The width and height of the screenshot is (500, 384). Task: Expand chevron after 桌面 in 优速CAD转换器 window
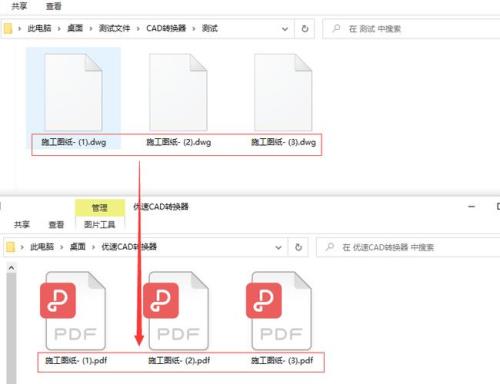point(93,247)
